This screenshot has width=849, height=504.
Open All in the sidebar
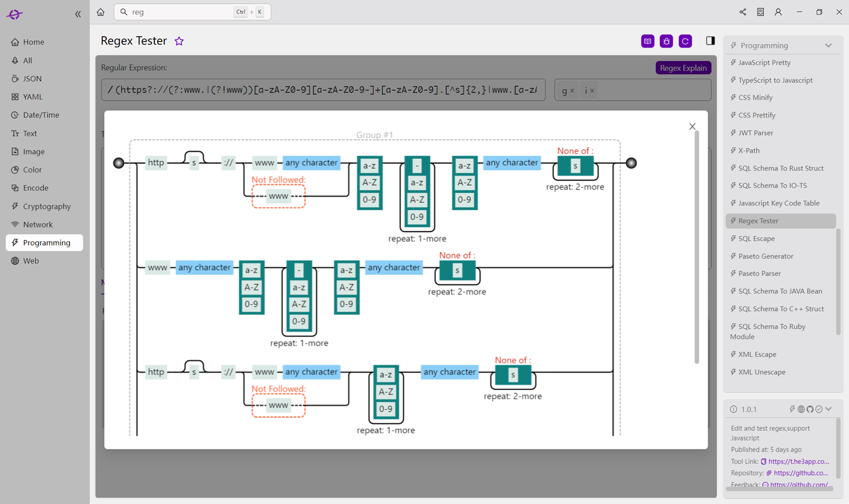click(x=44, y=60)
